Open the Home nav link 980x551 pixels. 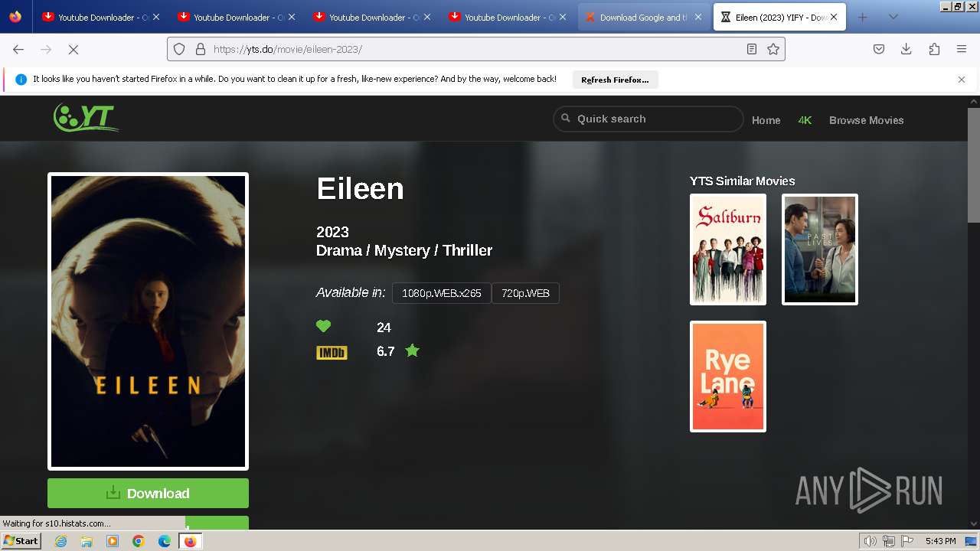point(766,120)
